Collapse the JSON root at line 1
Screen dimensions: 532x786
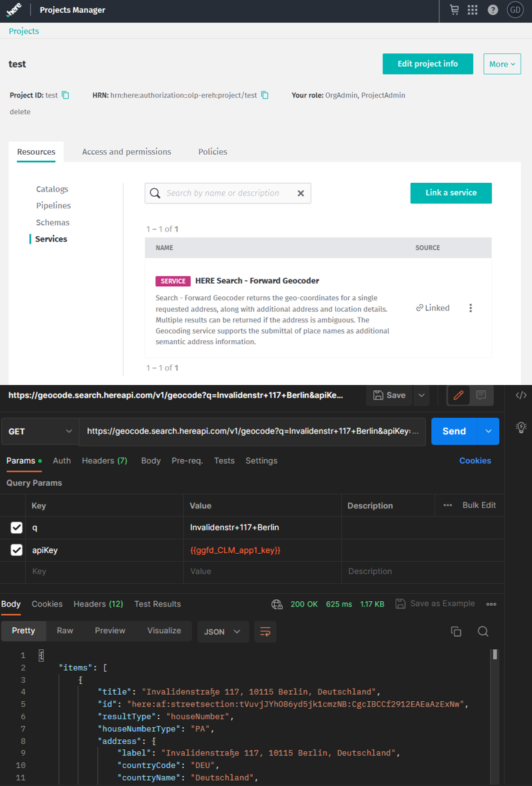click(x=41, y=655)
